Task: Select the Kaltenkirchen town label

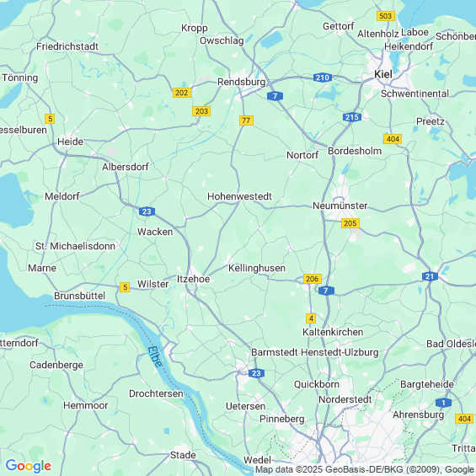Action: (333, 332)
